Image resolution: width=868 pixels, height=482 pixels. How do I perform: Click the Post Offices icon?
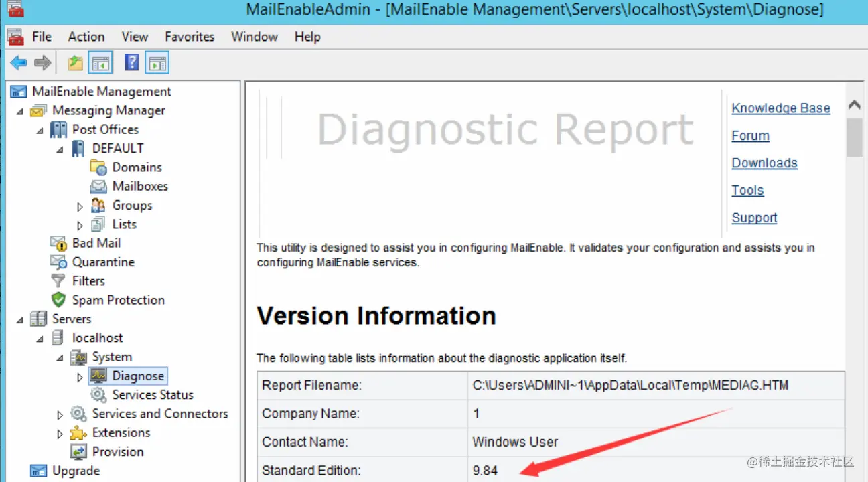click(59, 129)
